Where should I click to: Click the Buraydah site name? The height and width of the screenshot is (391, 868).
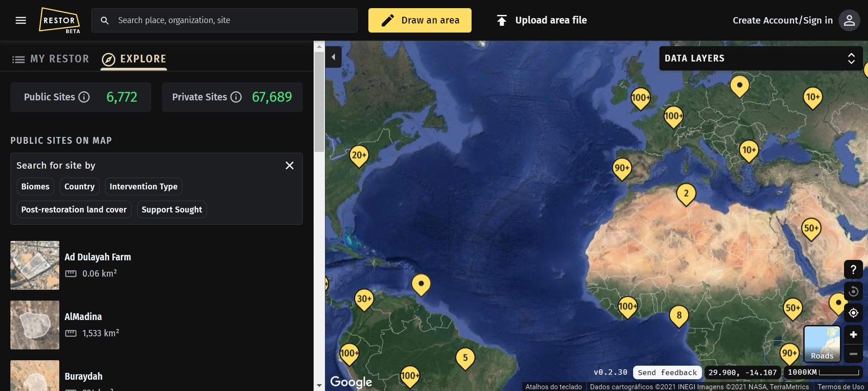coord(84,376)
